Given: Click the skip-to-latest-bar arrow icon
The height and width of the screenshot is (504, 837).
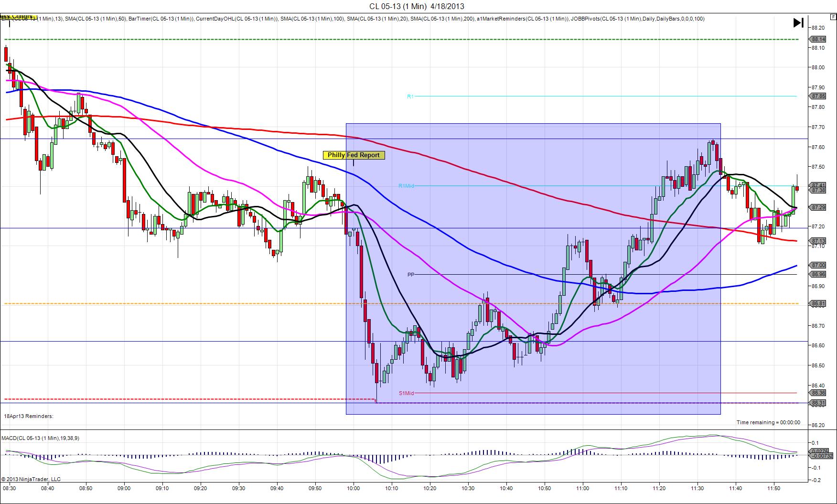Looking at the screenshot, I should [798, 22].
